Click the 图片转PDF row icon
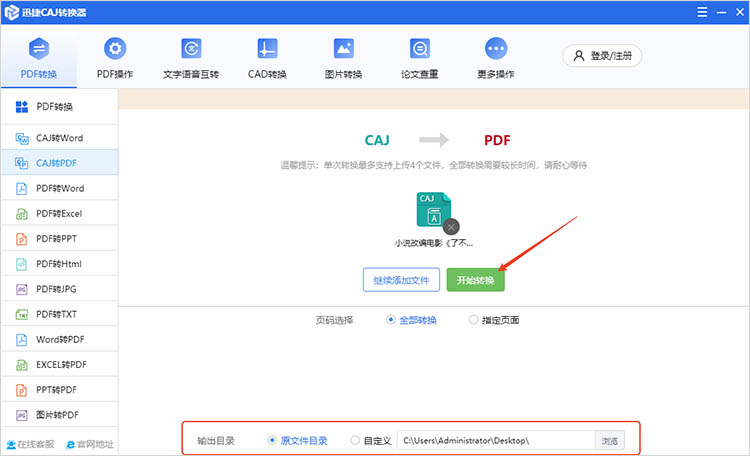Image resolution: width=750 pixels, height=456 pixels. pyautogui.click(x=22, y=415)
